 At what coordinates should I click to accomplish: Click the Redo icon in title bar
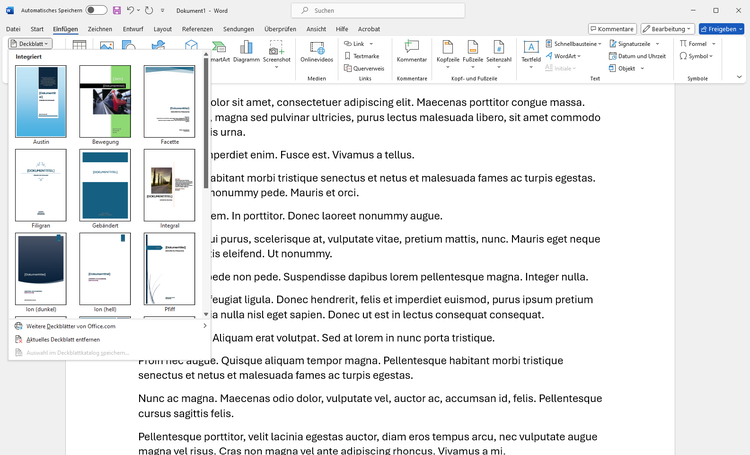pos(149,10)
